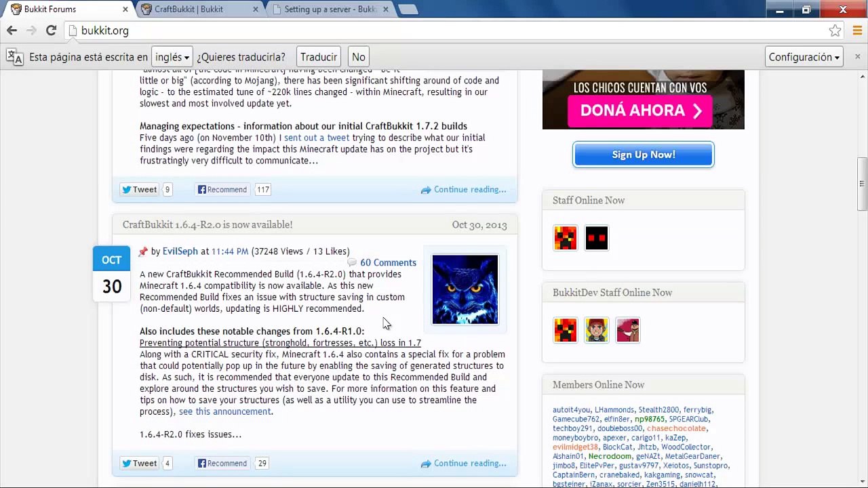The image size is (868, 488).
Task: Open member LHammonds' profile
Action: (x=614, y=410)
